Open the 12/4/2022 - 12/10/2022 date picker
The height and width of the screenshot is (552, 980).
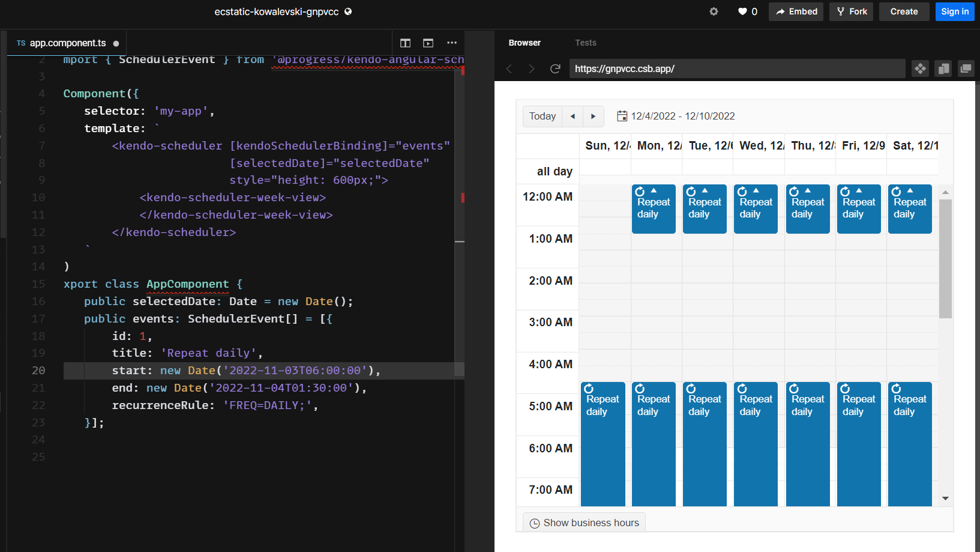point(676,117)
